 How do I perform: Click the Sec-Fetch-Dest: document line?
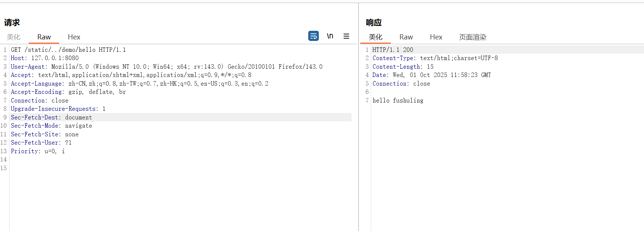point(51,118)
